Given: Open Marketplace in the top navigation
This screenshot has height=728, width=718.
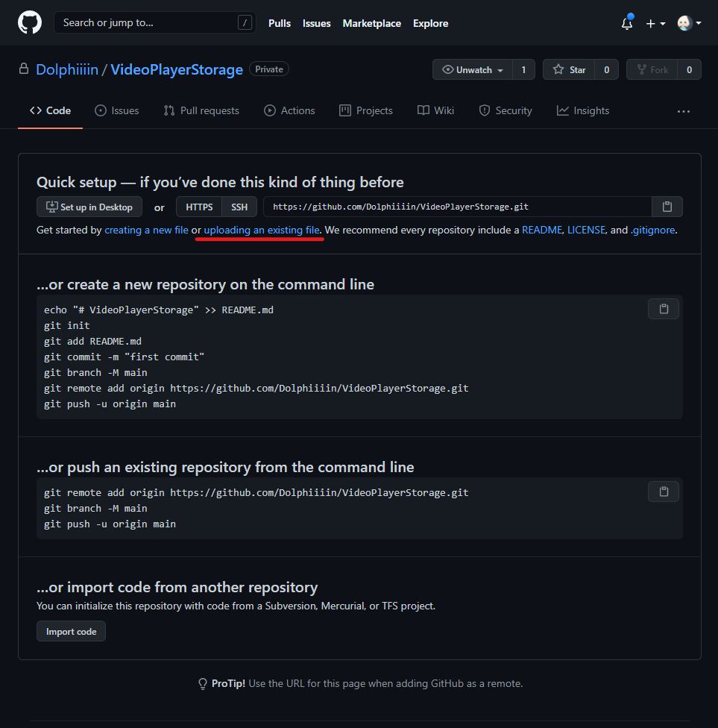Looking at the screenshot, I should point(372,23).
